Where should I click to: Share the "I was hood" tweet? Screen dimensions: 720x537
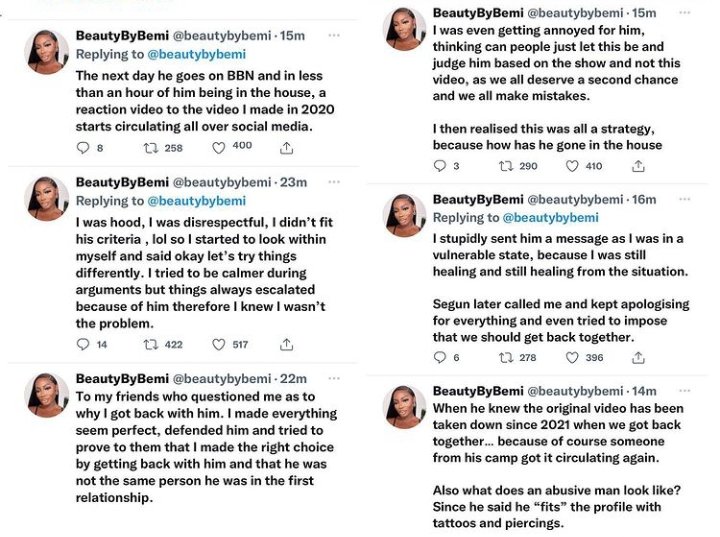coord(287,345)
